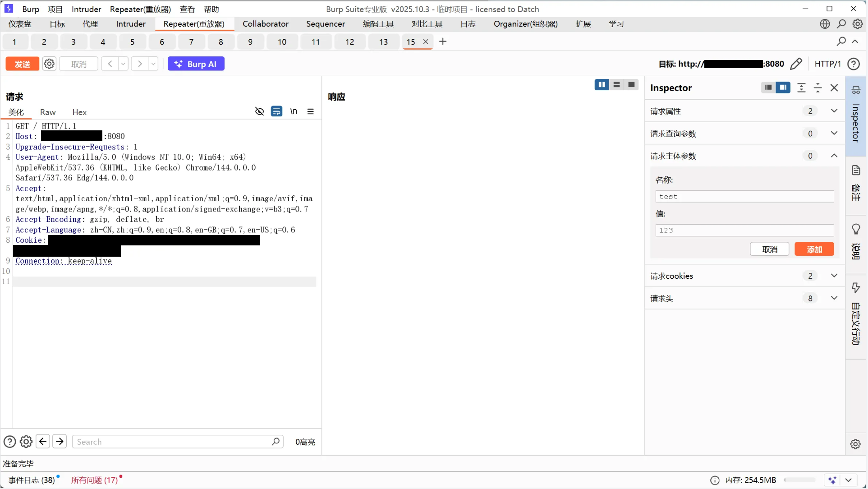The image size is (868, 489).
Task: Click the memory usage progress bar
Action: pyautogui.click(x=799, y=480)
